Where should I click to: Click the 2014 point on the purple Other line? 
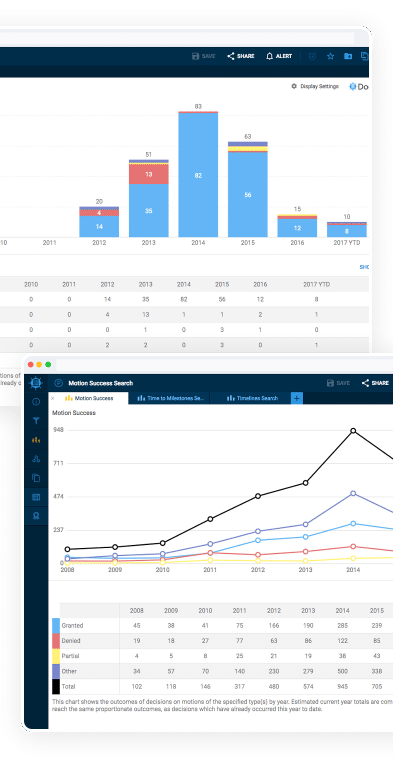353,493
